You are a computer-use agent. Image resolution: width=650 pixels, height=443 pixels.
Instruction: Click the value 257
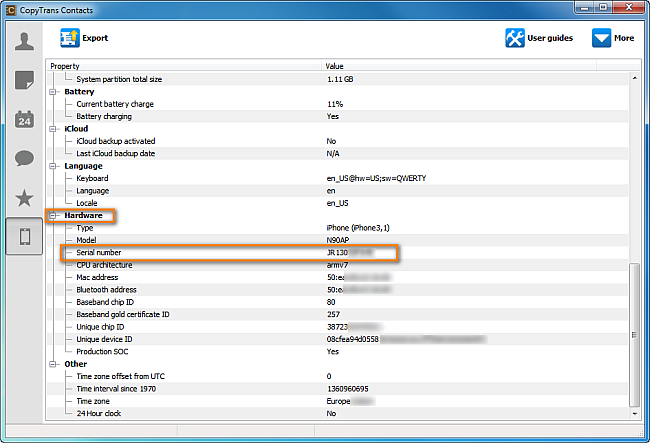(333, 315)
